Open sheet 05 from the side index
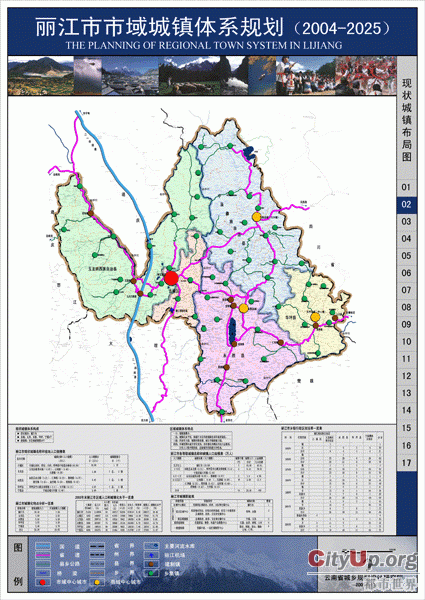The height and width of the screenshot is (600, 425). pos(406,256)
